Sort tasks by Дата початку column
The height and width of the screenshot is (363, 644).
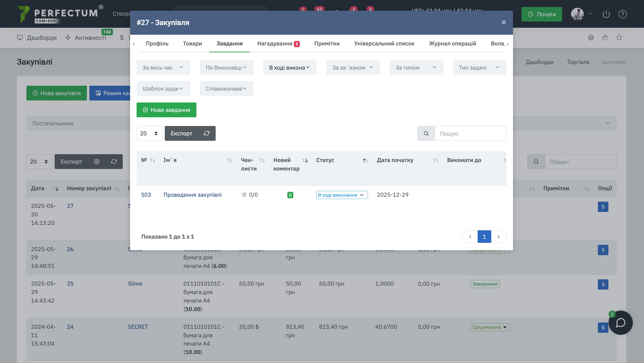[x=436, y=160]
